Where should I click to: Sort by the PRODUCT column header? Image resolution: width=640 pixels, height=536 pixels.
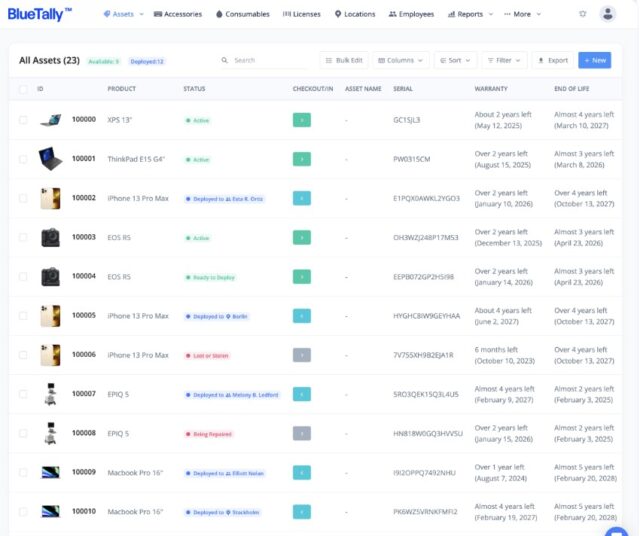(122, 89)
